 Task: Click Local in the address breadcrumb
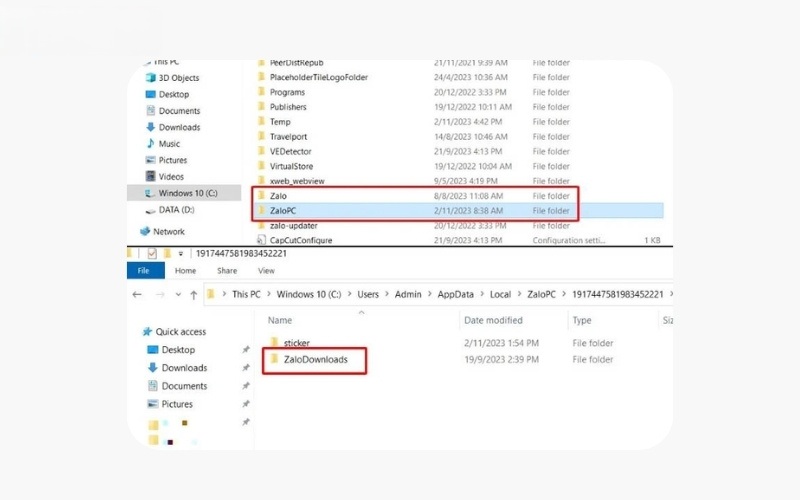point(501,294)
